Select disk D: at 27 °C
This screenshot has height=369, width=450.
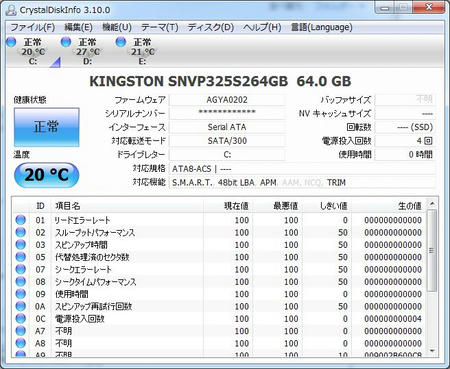(x=88, y=51)
